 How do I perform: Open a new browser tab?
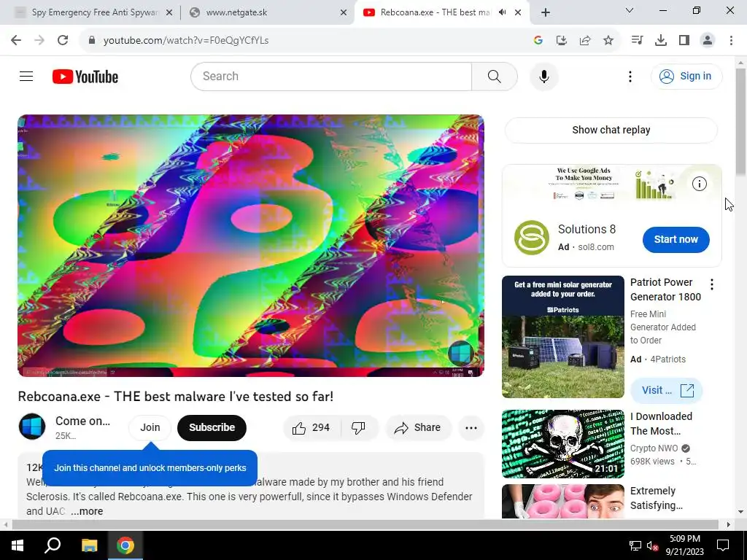pos(546,13)
